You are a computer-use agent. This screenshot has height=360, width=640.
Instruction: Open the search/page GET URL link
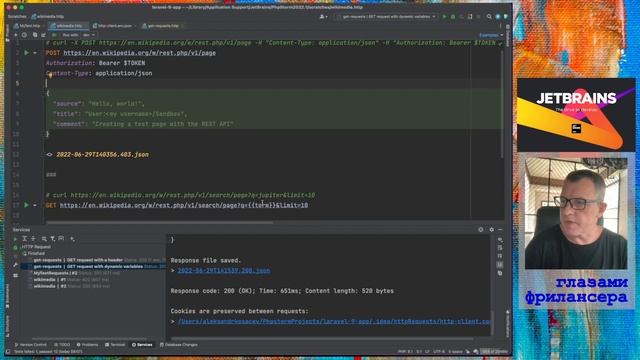[184, 205]
